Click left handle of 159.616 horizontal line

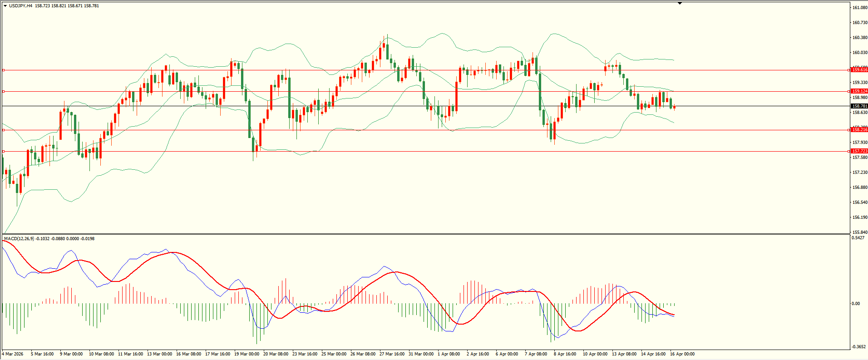[4, 70]
